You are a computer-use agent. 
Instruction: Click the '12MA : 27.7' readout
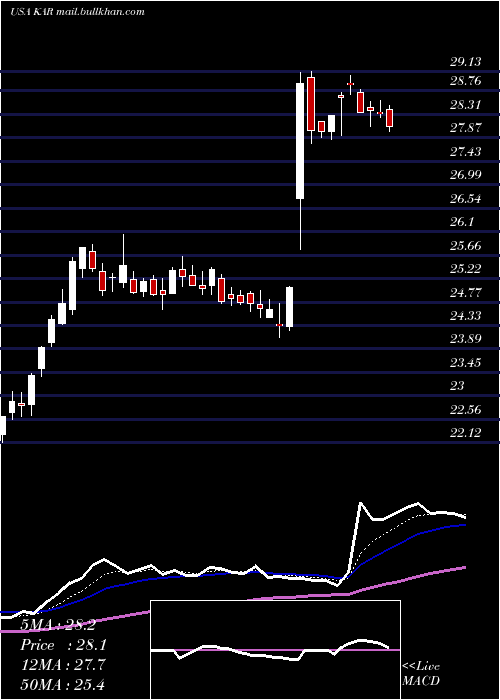coord(63,665)
